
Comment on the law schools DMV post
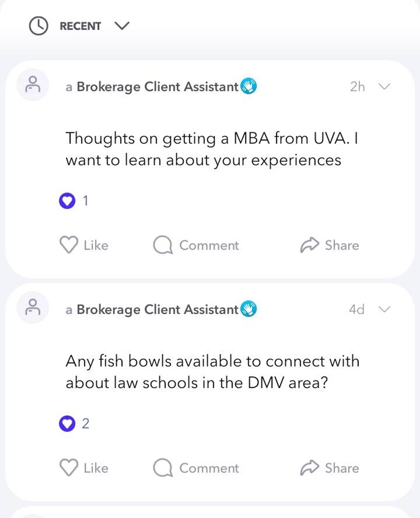click(196, 468)
